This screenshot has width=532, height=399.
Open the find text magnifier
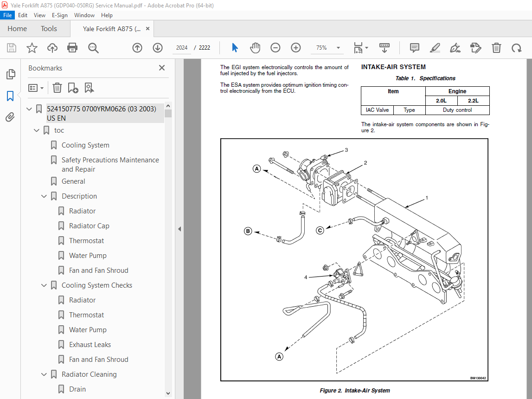(x=93, y=48)
